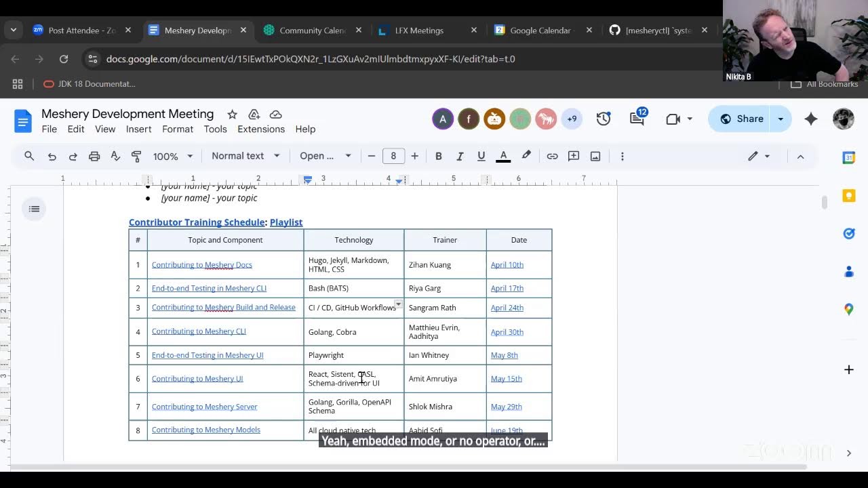This screenshot has width=868, height=488.
Task: Open the Insert menu
Action: pos(138,129)
